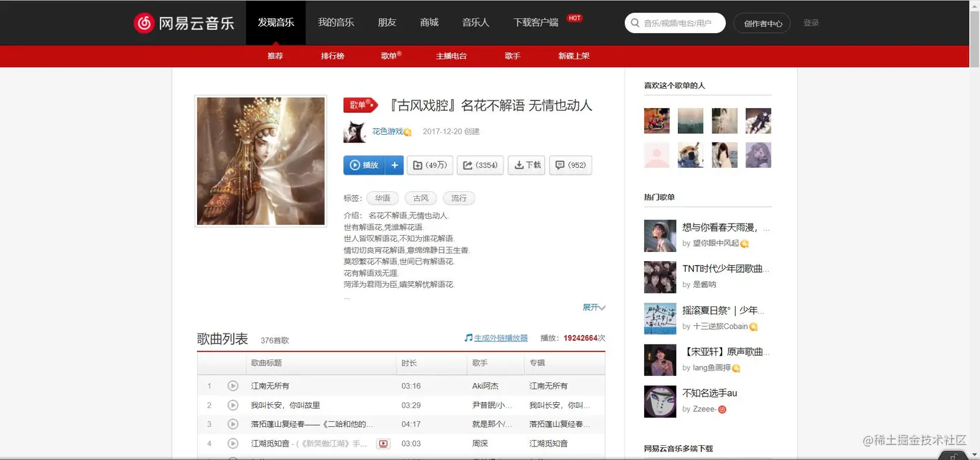
Task: Select 歌手 in the red submenu
Action: [x=513, y=56]
